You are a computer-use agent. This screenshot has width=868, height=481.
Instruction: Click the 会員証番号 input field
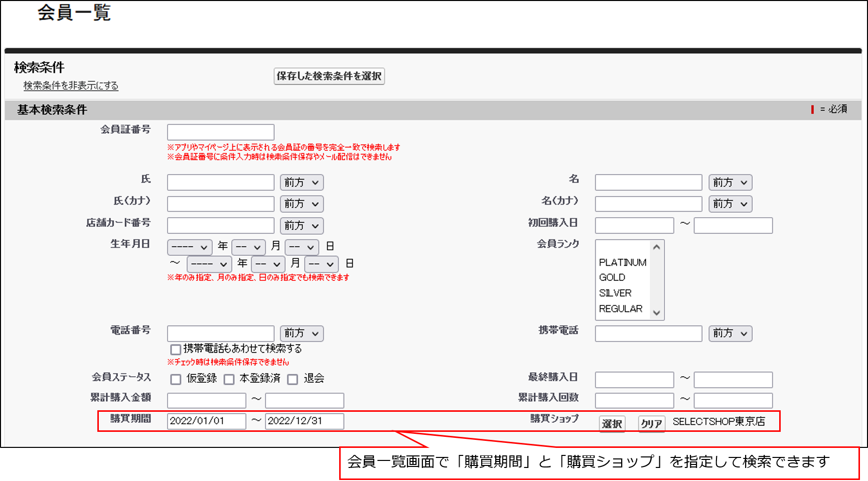point(220,132)
